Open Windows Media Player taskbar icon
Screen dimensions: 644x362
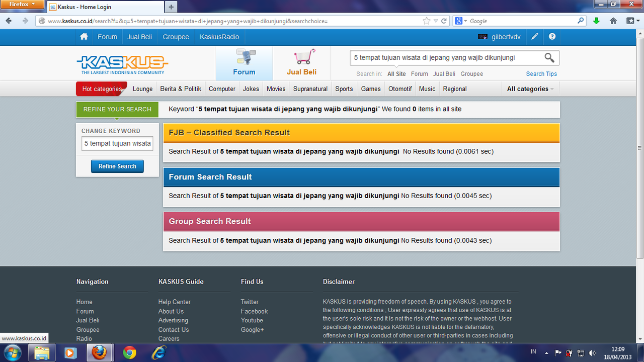click(x=70, y=353)
